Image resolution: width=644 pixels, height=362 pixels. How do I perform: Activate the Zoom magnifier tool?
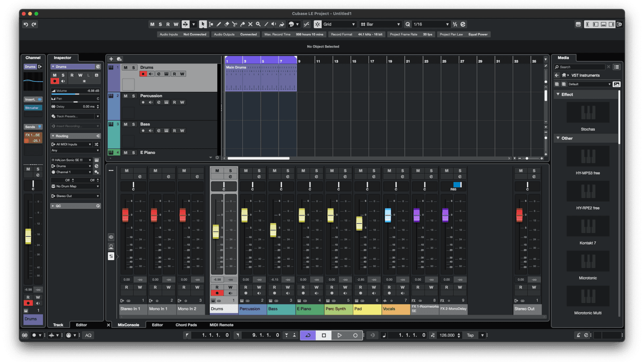pos(258,24)
